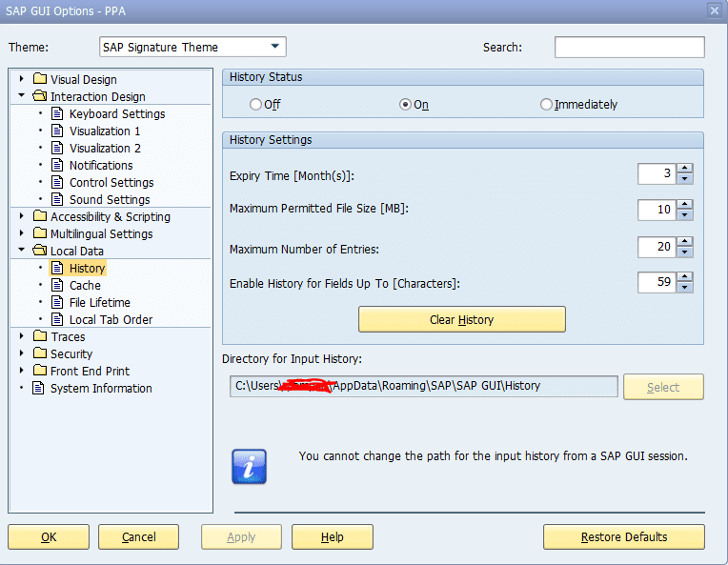Image resolution: width=728 pixels, height=565 pixels.
Task: Click the Keyboard Settings page icon
Action: pos(57,113)
